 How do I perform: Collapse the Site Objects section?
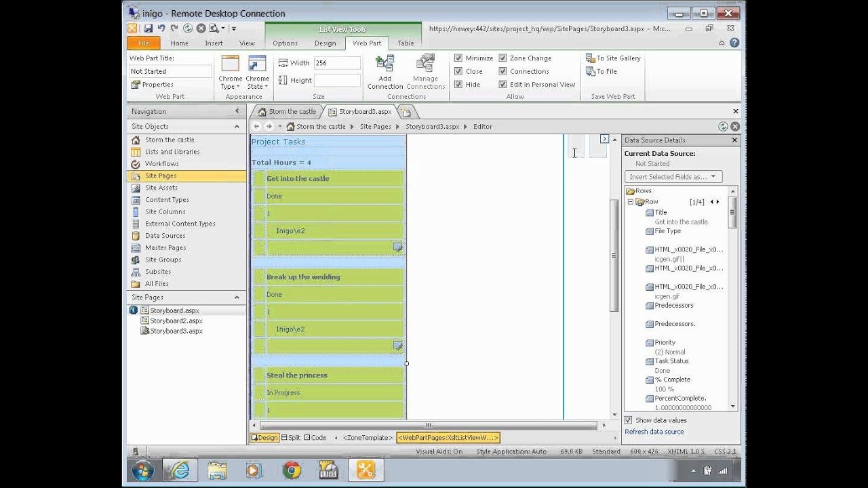237,126
